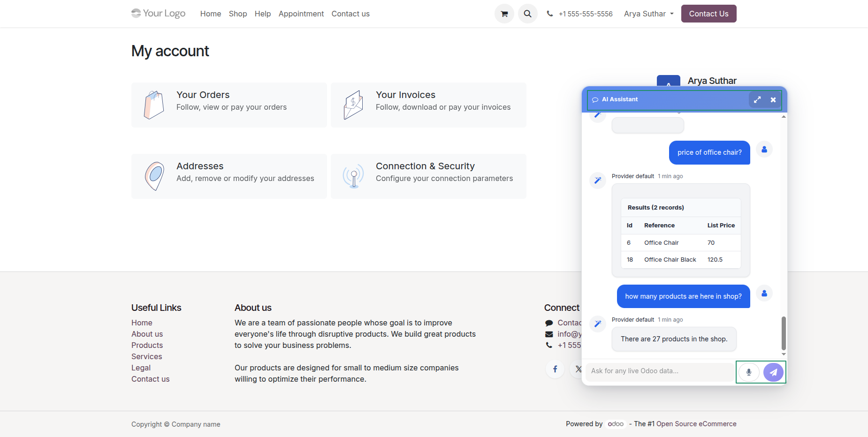The image size is (868, 437).
Task: Open Contact us in top navigation
Action: [350, 14]
